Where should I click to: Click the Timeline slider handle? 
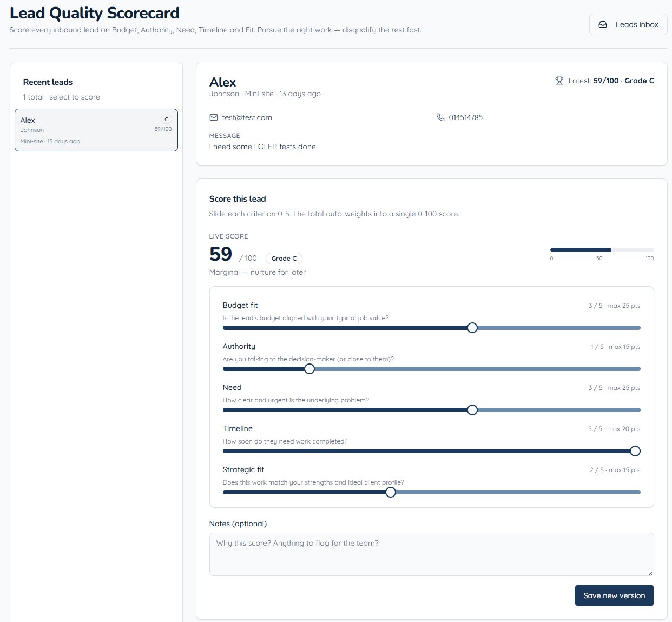click(x=635, y=451)
